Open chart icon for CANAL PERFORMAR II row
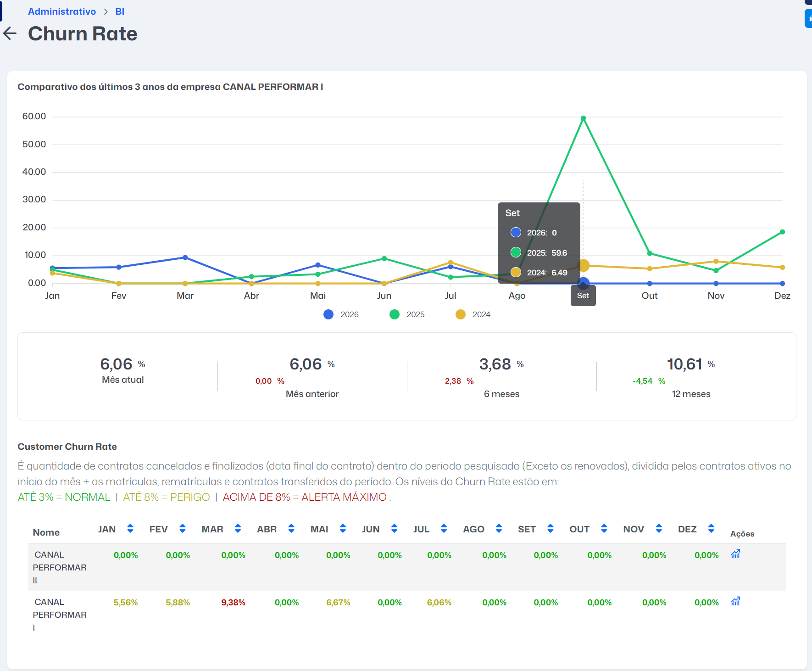 tap(735, 554)
